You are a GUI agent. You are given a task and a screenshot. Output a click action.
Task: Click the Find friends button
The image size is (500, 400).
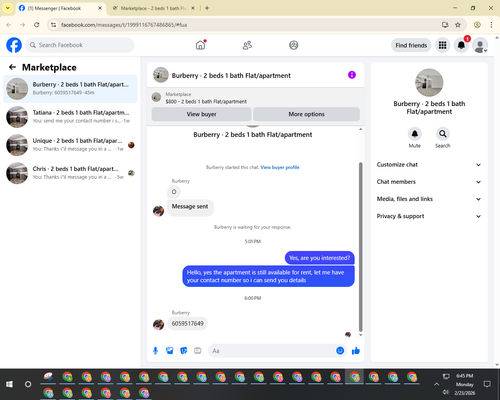(x=411, y=45)
